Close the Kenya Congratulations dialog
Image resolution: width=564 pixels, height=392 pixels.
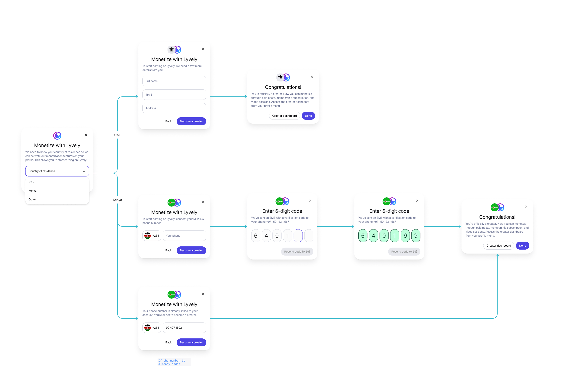click(x=526, y=207)
